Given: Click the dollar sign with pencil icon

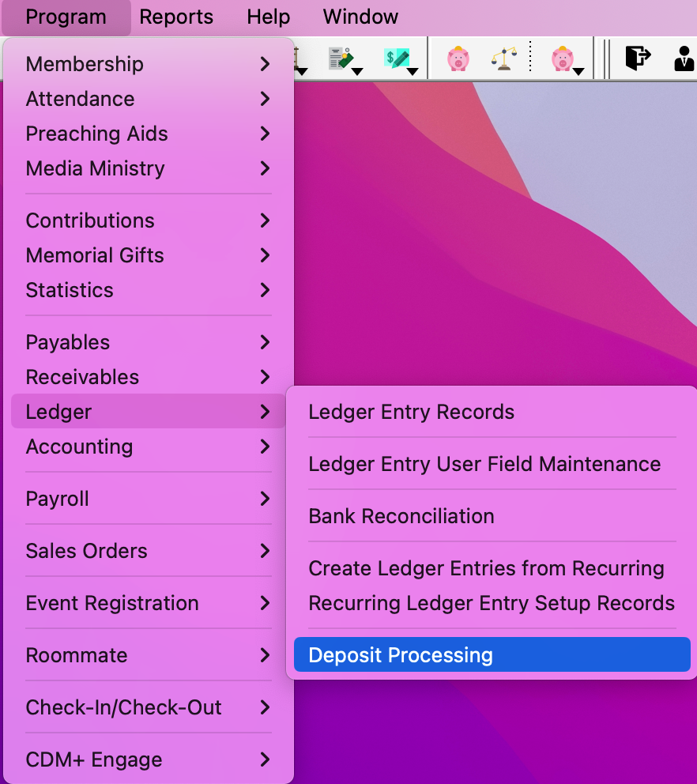Looking at the screenshot, I should coord(398,59).
